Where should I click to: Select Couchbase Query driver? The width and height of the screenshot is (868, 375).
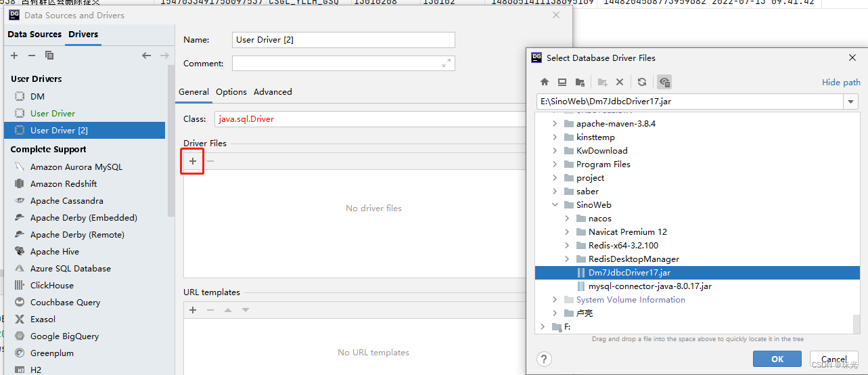[65, 302]
